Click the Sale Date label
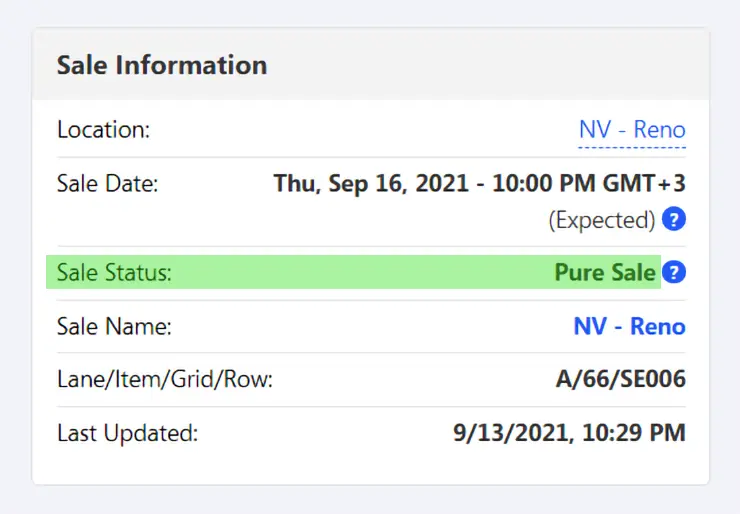This screenshot has width=740, height=514. point(108,184)
